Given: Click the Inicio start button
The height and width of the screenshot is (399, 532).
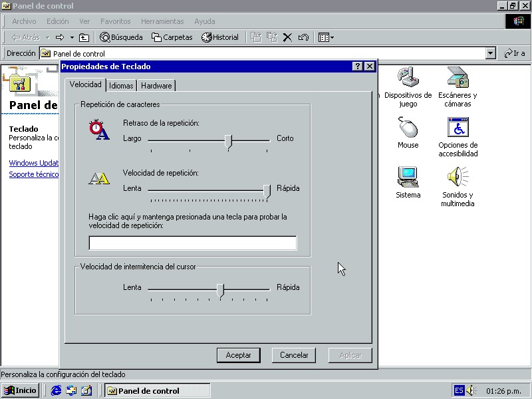Looking at the screenshot, I should tap(20, 390).
